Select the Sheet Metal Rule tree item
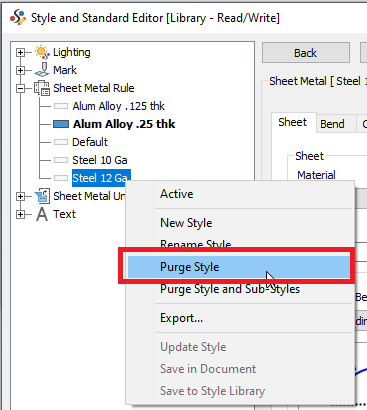The image size is (367, 410). (x=94, y=88)
